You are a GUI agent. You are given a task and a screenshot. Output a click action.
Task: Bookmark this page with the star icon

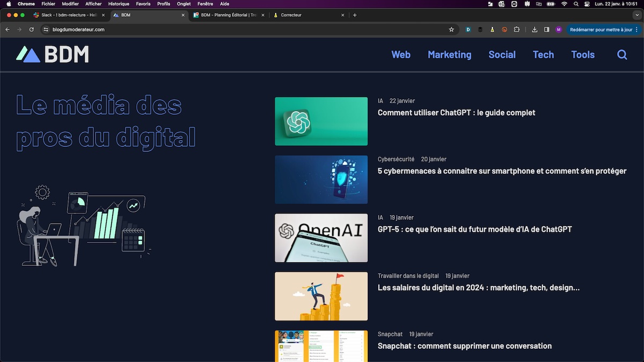pyautogui.click(x=451, y=29)
